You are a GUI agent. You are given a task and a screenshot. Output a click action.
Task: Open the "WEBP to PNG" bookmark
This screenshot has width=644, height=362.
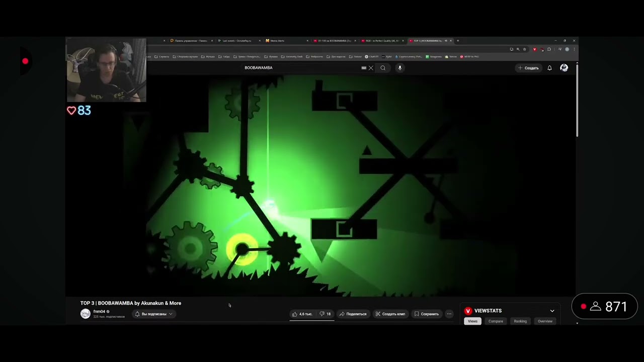pyautogui.click(x=469, y=57)
